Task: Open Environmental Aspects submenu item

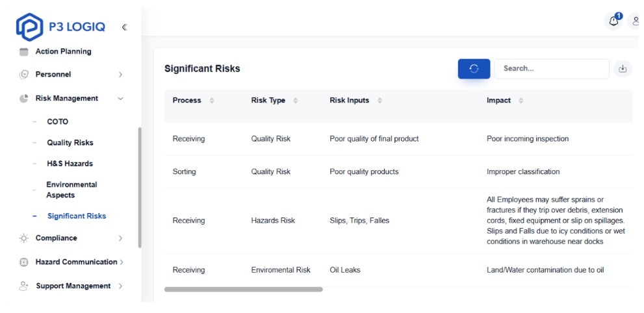Action: (x=71, y=190)
